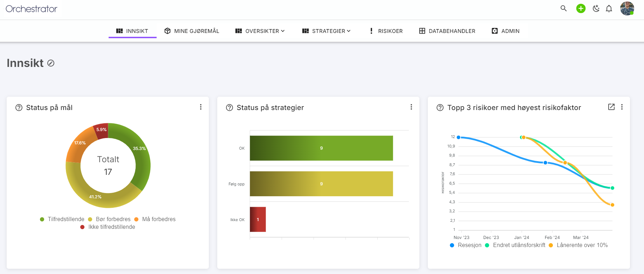Click the Orchestrator logo link

pos(32,9)
